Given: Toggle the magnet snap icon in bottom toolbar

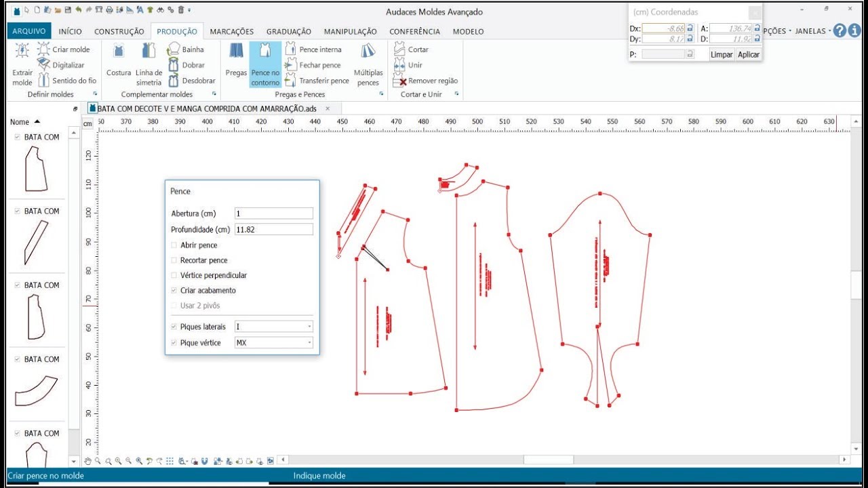Looking at the screenshot, I should point(204,461).
